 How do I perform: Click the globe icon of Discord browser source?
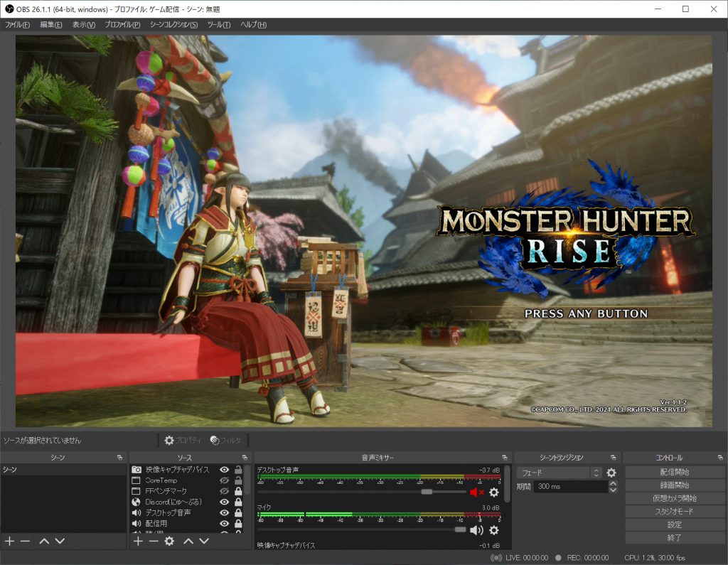[136, 502]
